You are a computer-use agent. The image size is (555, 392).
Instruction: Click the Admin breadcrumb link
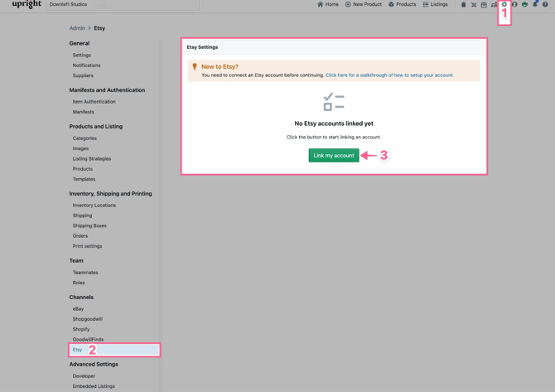click(x=77, y=28)
